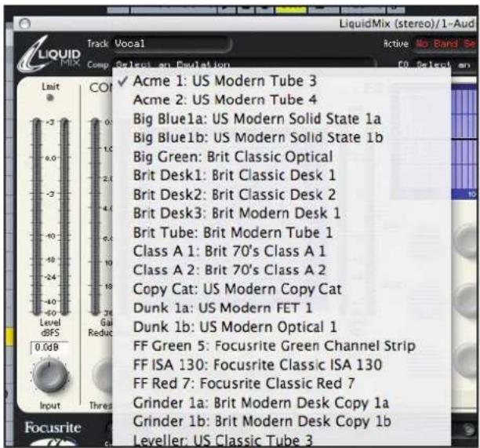Choose Leveller: US Classic Tube 3

282,439
